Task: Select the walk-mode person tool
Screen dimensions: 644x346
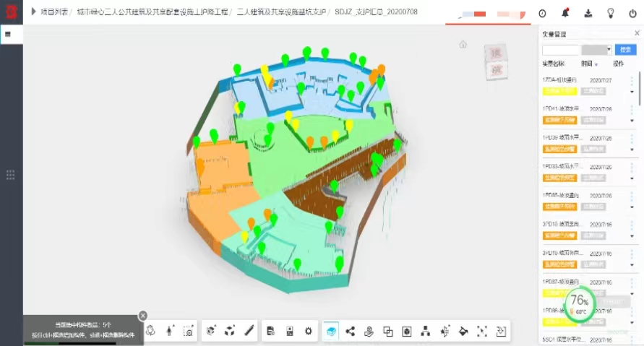Action: click(170, 331)
